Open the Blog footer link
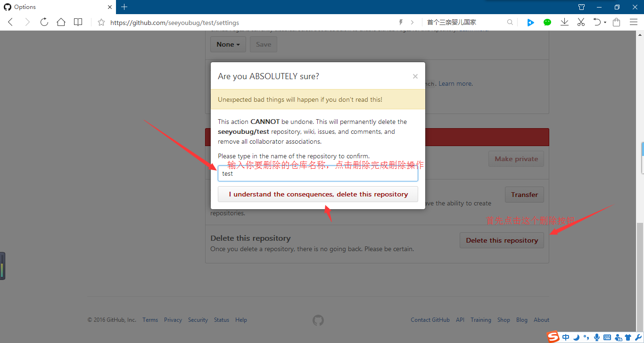644x343 pixels. [x=522, y=320]
